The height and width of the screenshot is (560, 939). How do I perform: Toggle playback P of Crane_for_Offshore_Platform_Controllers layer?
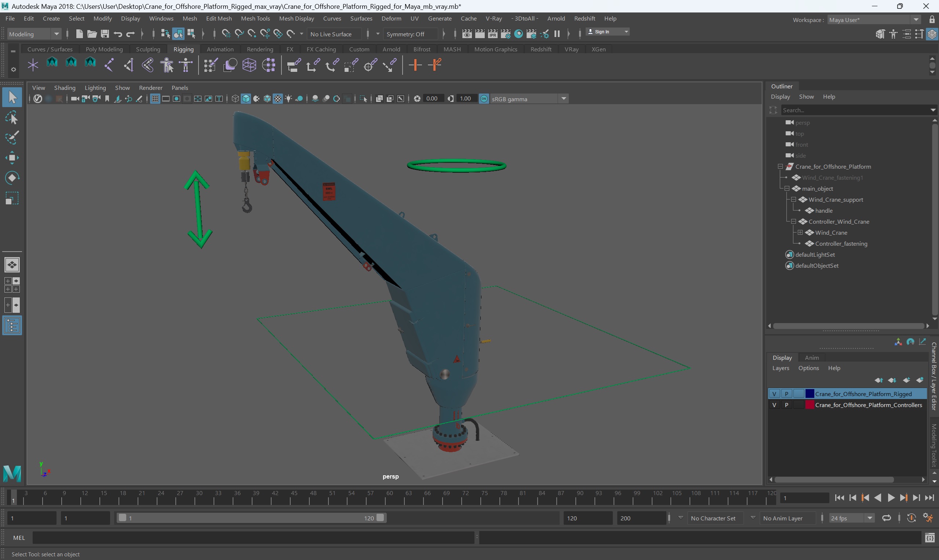click(x=786, y=405)
